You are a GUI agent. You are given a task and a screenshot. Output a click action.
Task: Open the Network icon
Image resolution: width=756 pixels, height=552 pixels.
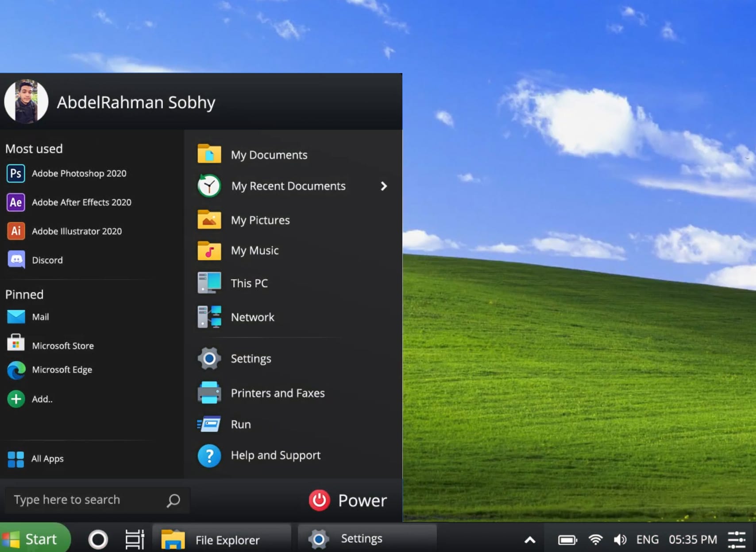pos(209,317)
